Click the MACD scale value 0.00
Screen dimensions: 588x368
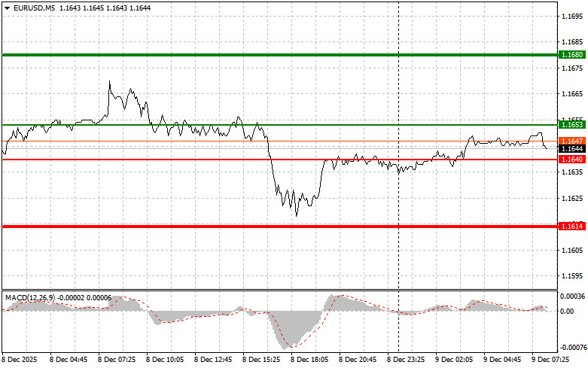[x=568, y=311]
